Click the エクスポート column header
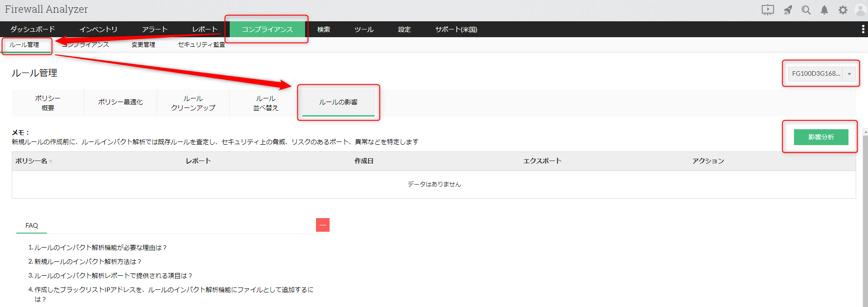 coord(542,161)
